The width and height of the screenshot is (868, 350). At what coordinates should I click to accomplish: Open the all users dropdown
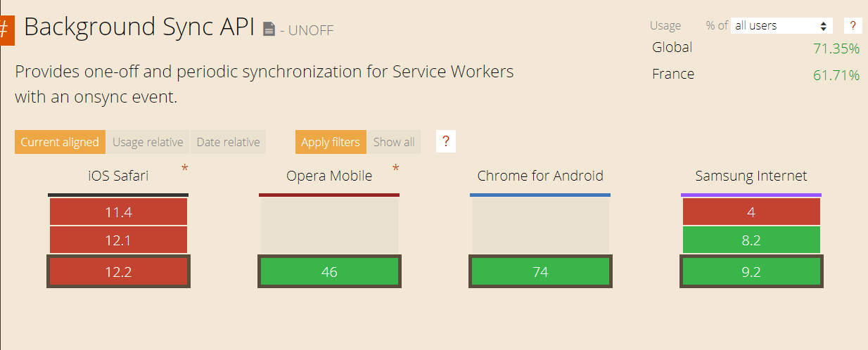click(x=781, y=26)
